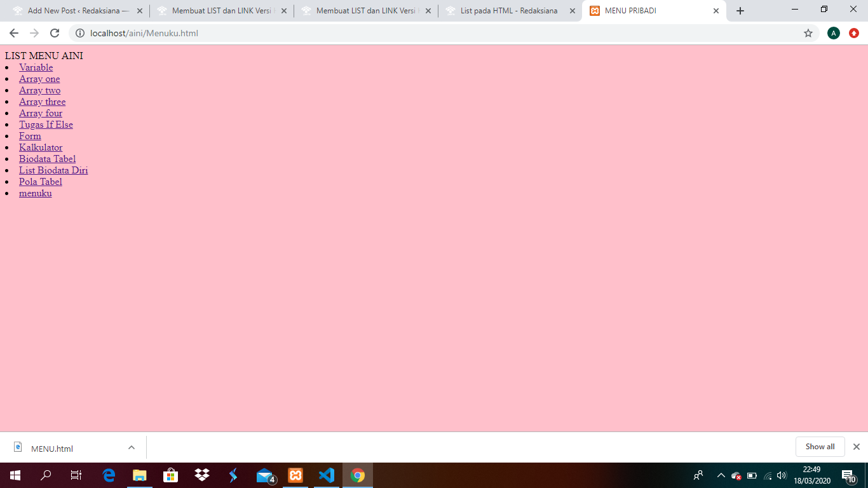Screen dimensions: 868x488
Task: Open File Explorer from the taskbar
Action: pyautogui.click(x=140, y=475)
